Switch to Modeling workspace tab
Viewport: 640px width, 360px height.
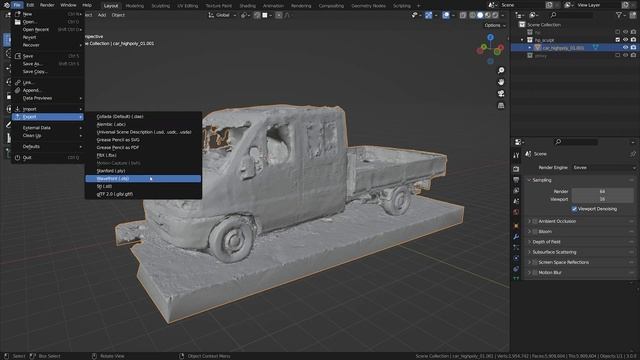tap(135, 6)
